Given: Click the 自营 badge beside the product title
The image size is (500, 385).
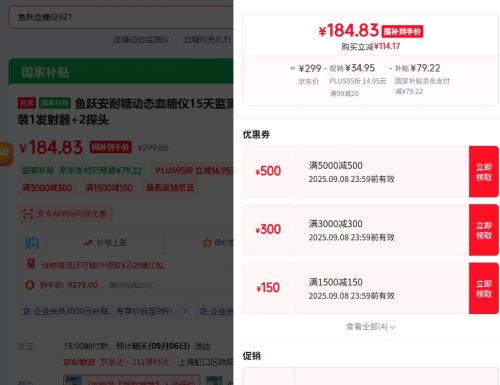Looking at the screenshot, I should pos(27,103).
